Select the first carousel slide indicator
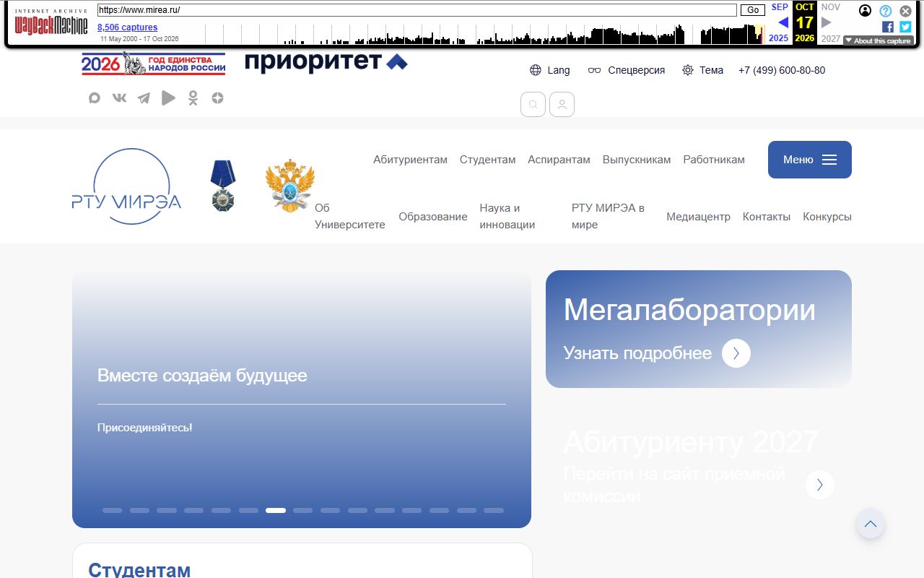 (112, 510)
